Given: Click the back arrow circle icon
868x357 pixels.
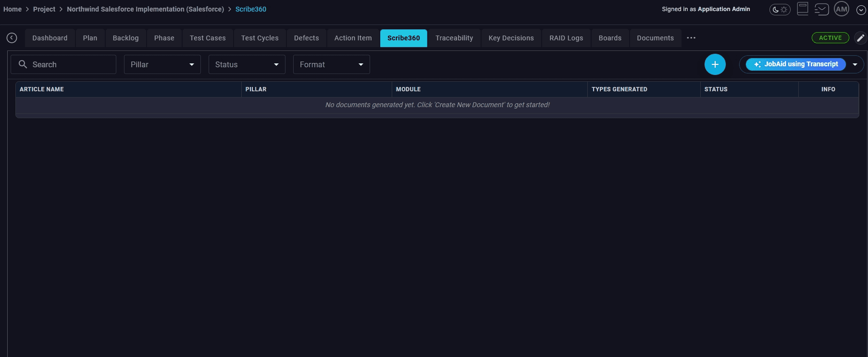Looking at the screenshot, I should tap(12, 38).
